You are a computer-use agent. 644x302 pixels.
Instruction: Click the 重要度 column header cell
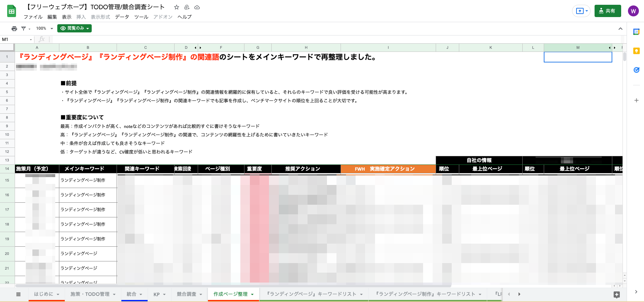coord(258,169)
